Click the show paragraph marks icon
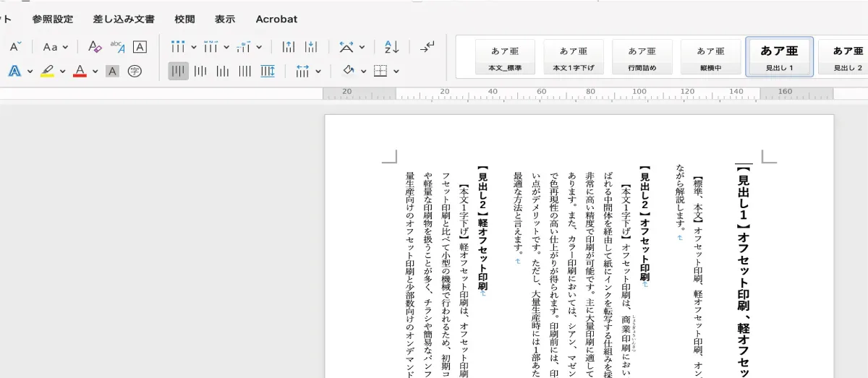The width and height of the screenshot is (868, 378). point(427,47)
